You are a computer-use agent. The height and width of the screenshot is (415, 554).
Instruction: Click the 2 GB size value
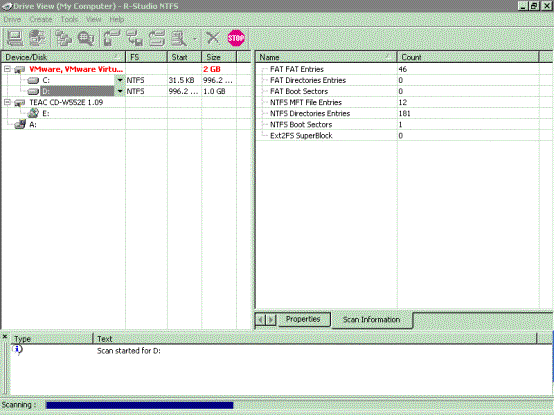(x=212, y=69)
